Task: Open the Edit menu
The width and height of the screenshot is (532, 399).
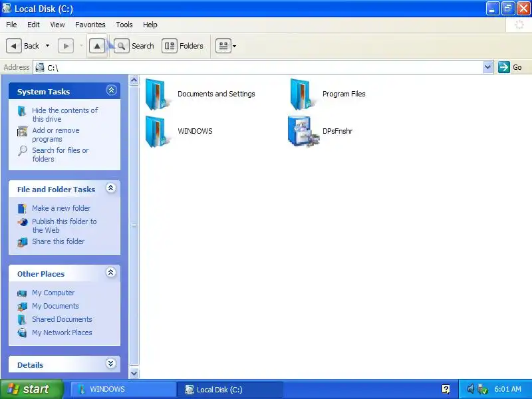Action: (33, 25)
